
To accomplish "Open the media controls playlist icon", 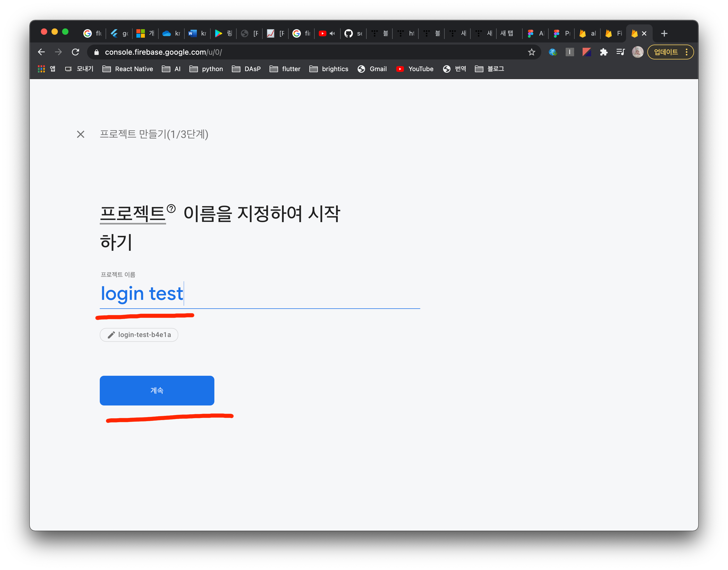I will pyautogui.click(x=620, y=52).
